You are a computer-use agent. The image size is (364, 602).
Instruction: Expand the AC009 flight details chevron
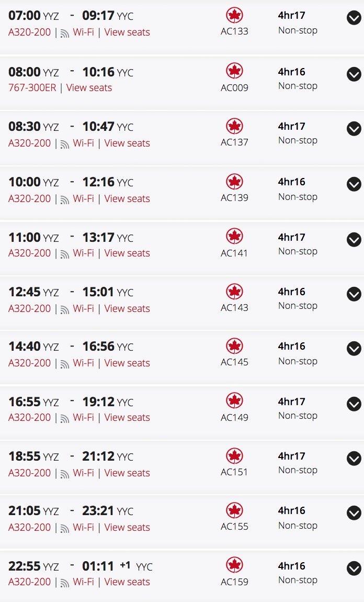click(x=354, y=74)
